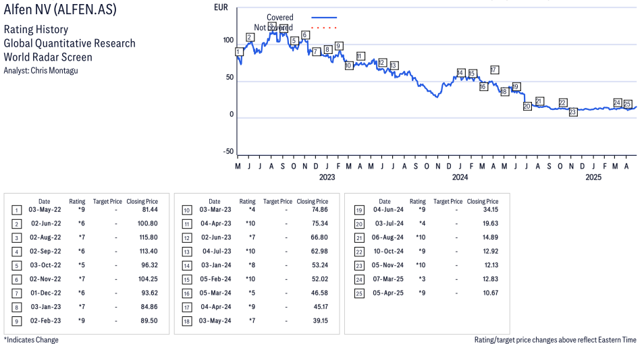Select chart marker 23 below the price line
This screenshot has width=644, height=344.
point(573,112)
